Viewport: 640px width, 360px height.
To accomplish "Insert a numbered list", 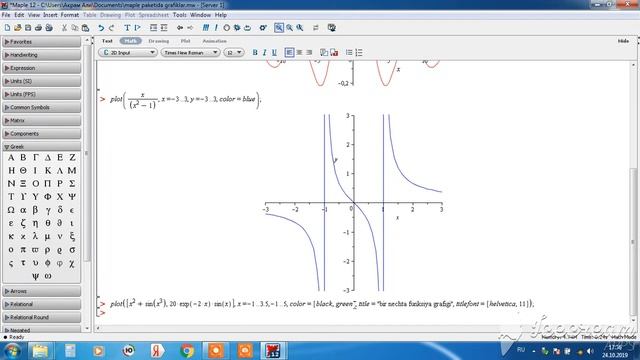I will [x=359, y=53].
